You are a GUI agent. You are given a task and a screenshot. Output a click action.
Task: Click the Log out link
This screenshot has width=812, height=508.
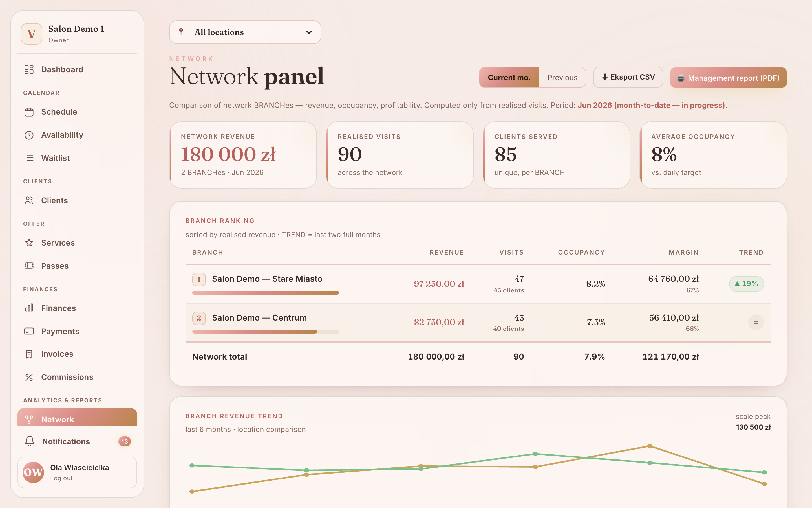[61, 478]
